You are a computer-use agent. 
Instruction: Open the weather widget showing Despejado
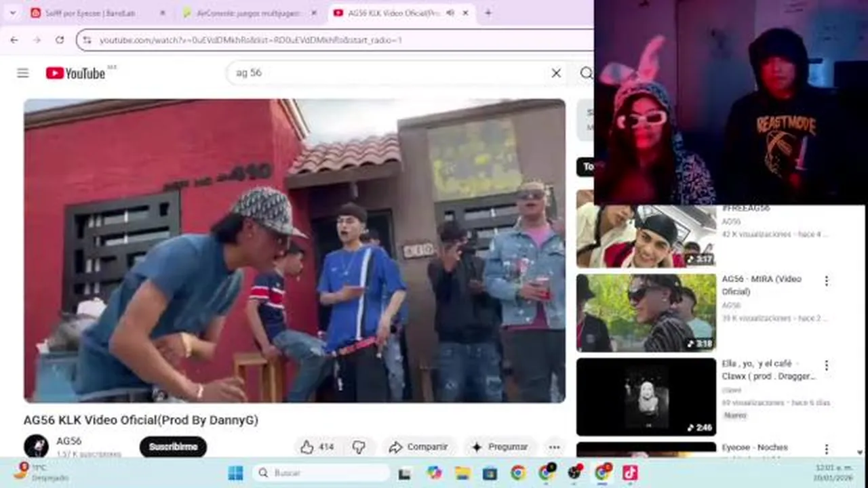[x=41, y=472]
